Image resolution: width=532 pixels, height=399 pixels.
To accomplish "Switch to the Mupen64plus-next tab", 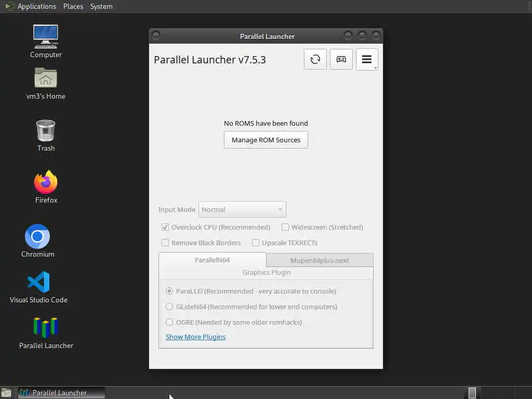I will pos(320,260).
